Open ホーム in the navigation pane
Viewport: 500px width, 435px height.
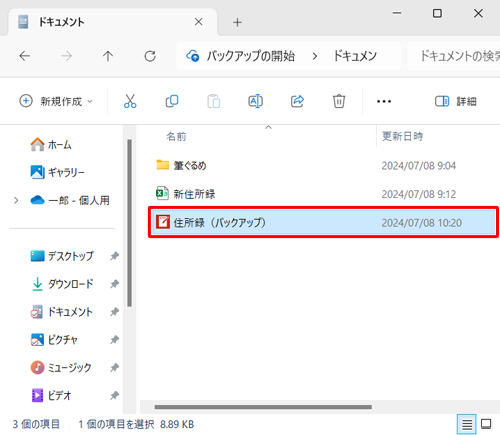(51, 145)
